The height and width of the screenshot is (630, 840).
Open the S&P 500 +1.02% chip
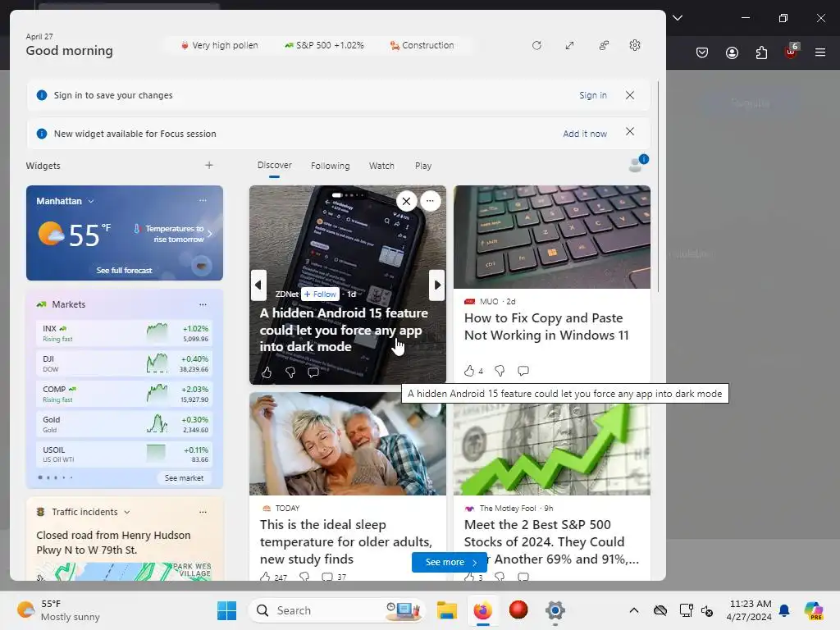(x=324, y=46)
